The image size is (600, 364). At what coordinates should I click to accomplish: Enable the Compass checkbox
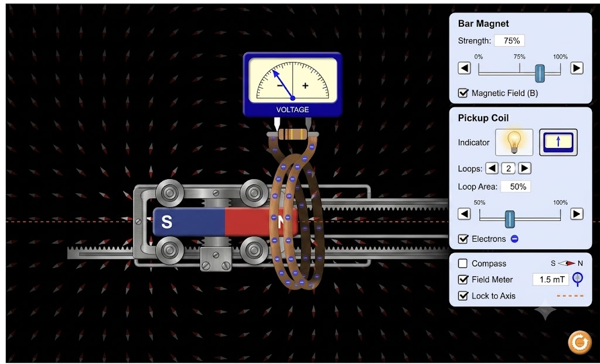coord(463,263)
